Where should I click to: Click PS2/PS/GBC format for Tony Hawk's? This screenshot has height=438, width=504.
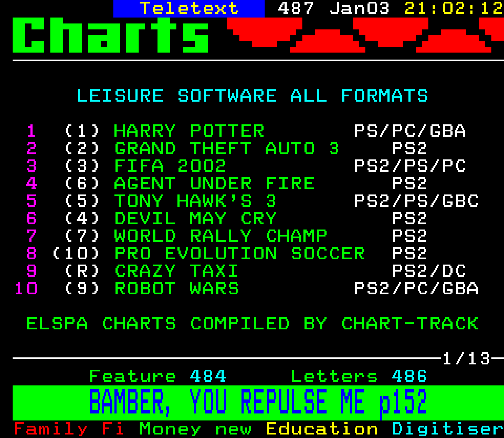(416, 201)
